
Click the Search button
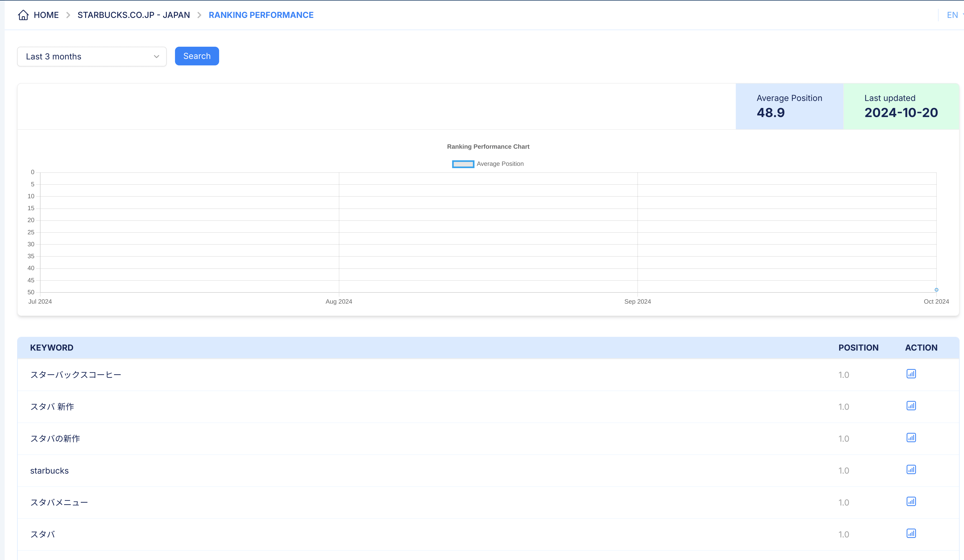(197, 56)
